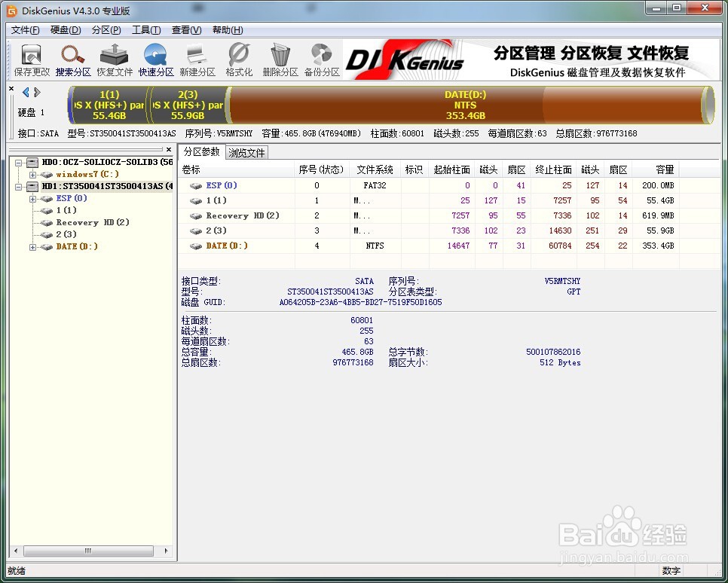This screenshot has width=728, height=583.
Task: Sort by End Cylinder (终止柱面) column header
Action: [553, 170]
